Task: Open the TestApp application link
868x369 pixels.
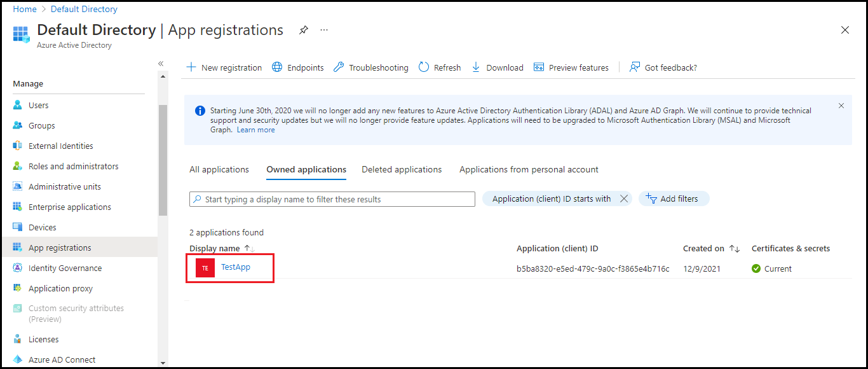Action: click(x=236, y=267)
